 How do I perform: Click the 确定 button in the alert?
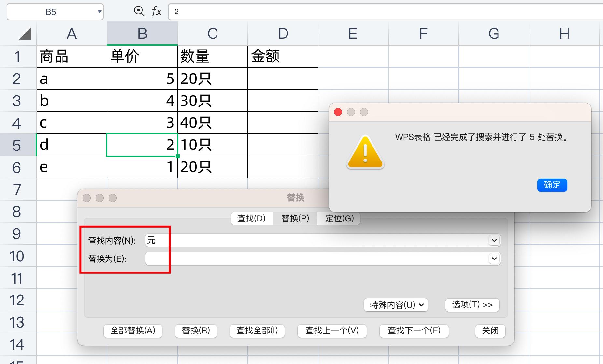[552, 185]
